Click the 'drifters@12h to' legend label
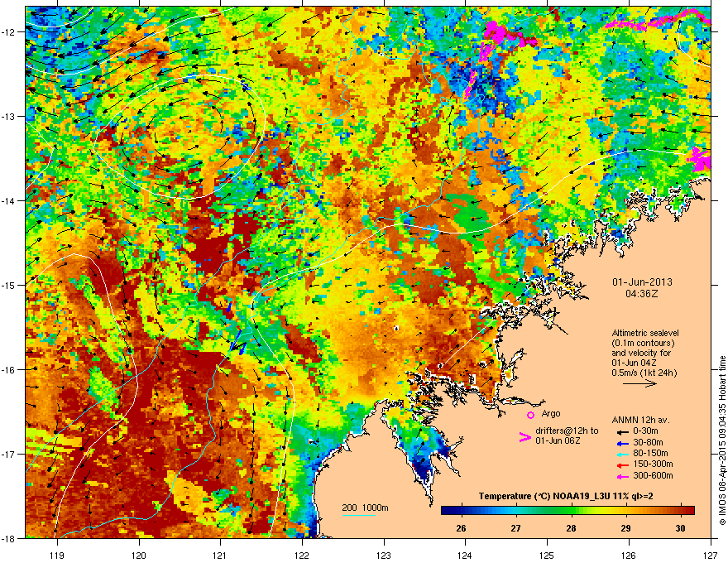Viewport: 728px width, 563px height. point(567,431)
